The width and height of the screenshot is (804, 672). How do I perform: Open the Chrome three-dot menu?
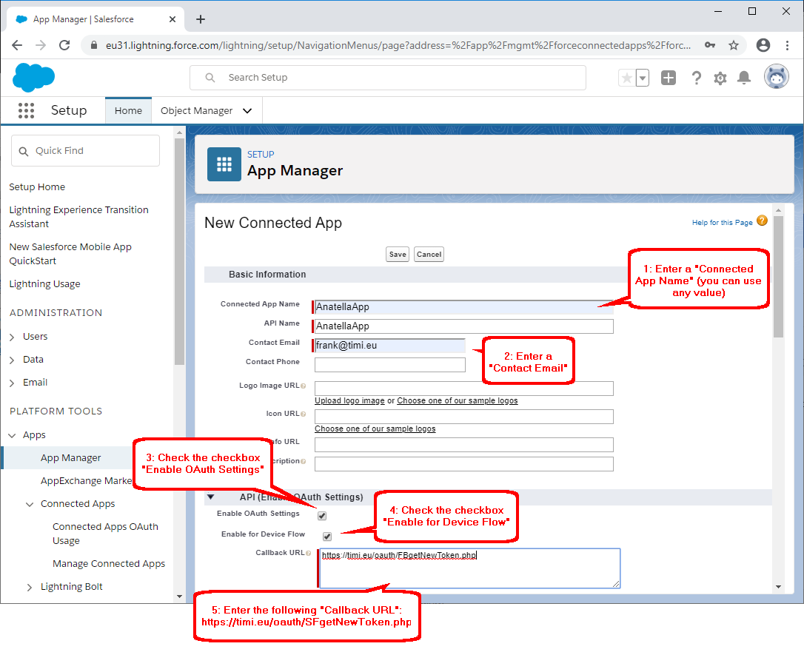[x=787, y=45]
